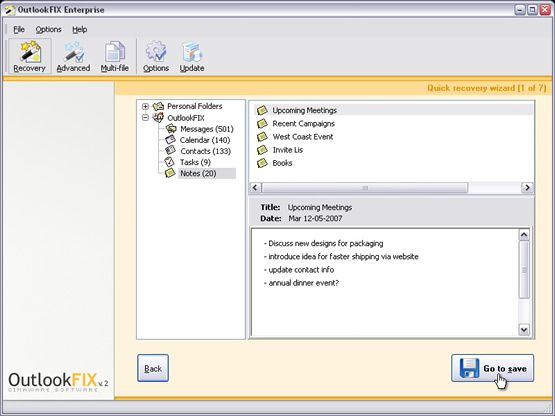The height and width of the screenshot is (416, 555).
Task: Expand the Personal Folders tree node
Action: tap(145, 106)
